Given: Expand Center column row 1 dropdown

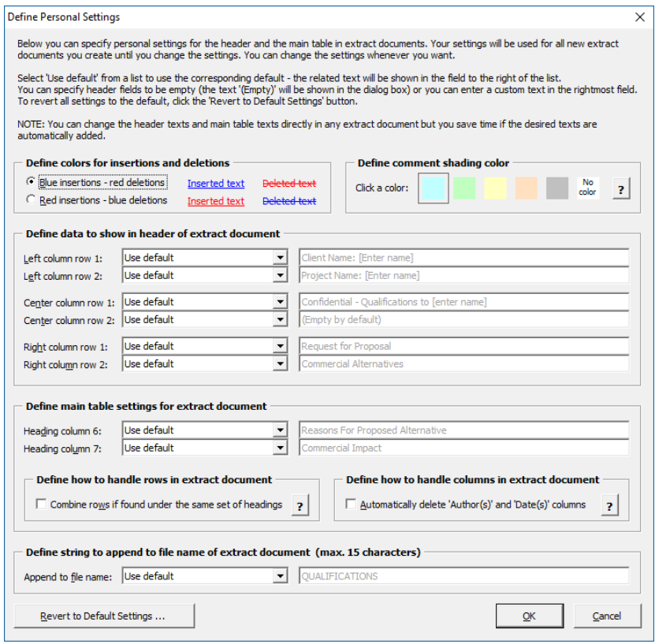Looking at the screenshot, I should pos(280,302).
